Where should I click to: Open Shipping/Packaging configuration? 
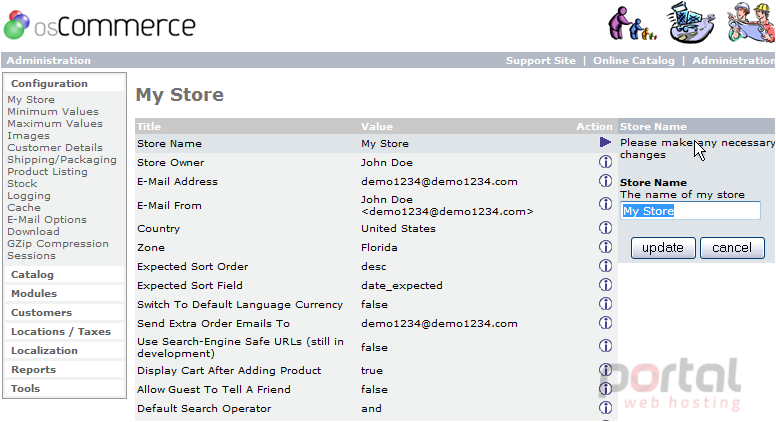click(x=62, y=159)
